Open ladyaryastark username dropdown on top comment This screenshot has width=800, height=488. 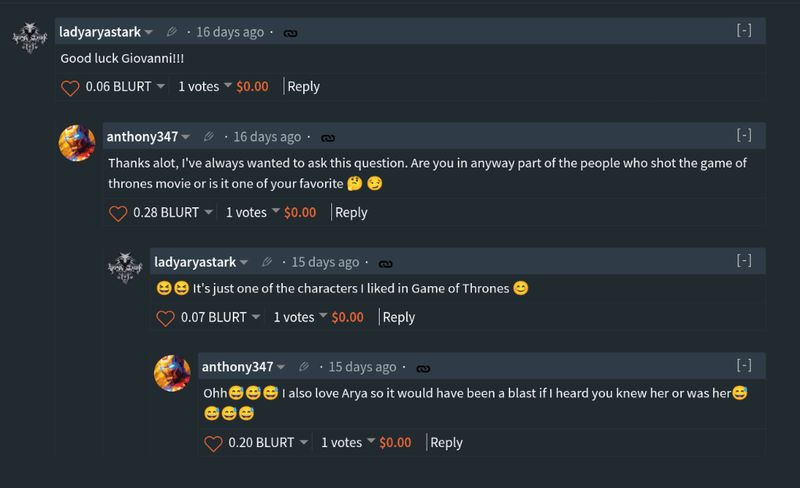[x=148, y=33]
